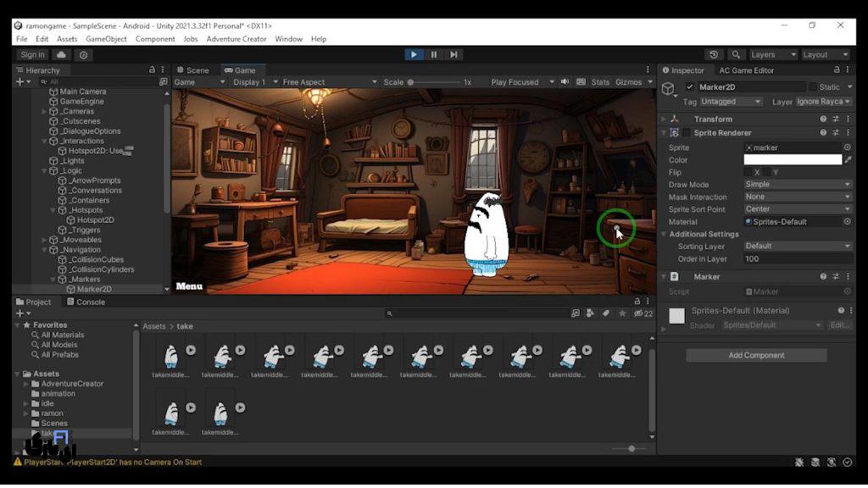This screenshot has width=868, height=488.
Task: Open the undo history icon
Action: [714, 55]
